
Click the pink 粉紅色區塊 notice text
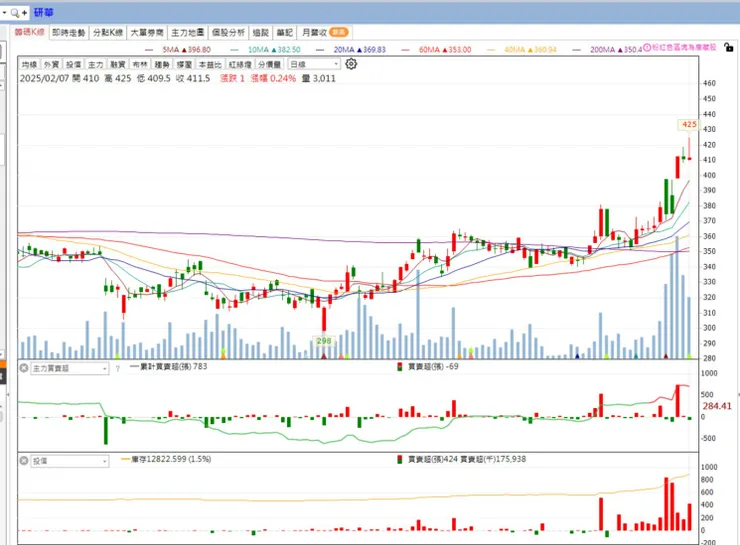[684, 47]
